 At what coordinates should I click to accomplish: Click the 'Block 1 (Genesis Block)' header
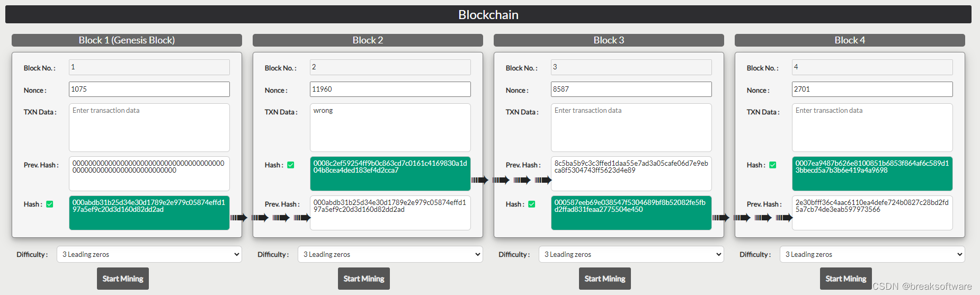coord(127,40)
